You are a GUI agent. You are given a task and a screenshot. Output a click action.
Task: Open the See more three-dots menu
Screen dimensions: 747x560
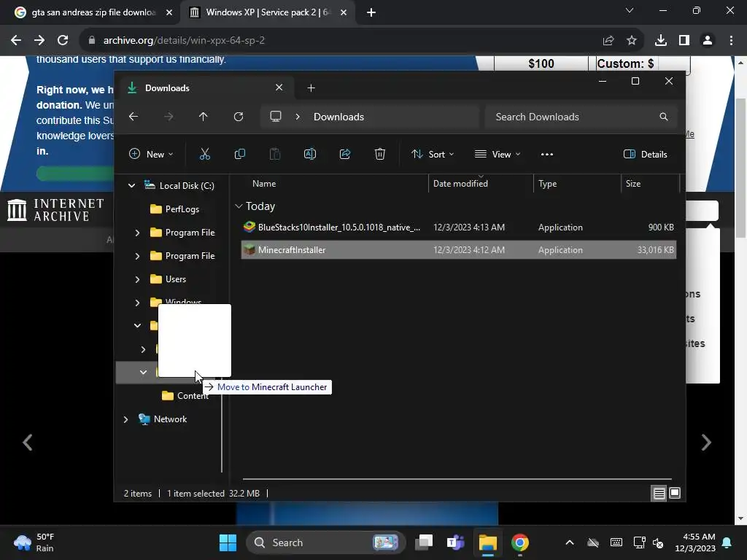point(547,155)
